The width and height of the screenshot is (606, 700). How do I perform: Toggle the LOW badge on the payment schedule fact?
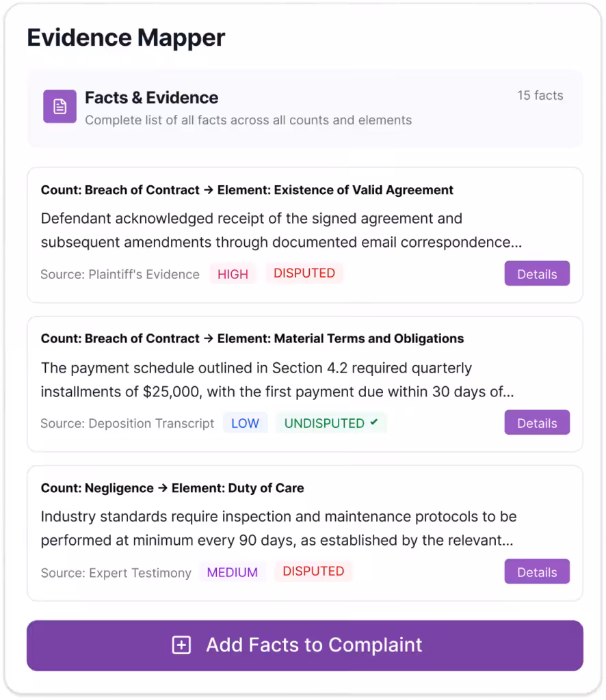point(245,423)
